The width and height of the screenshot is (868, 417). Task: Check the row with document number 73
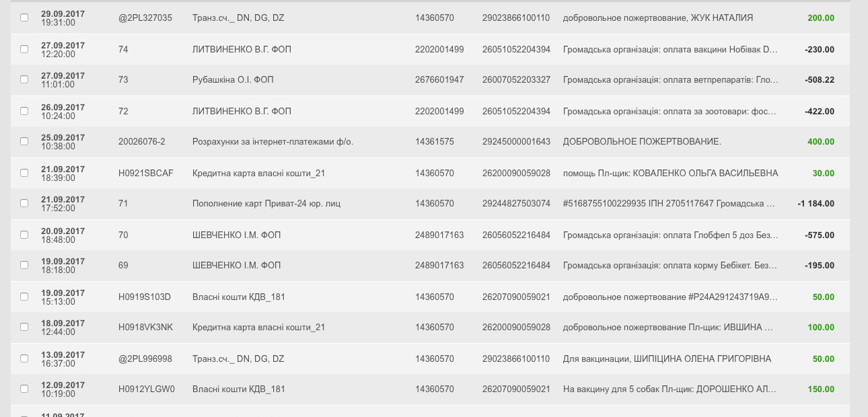point(24,79)
